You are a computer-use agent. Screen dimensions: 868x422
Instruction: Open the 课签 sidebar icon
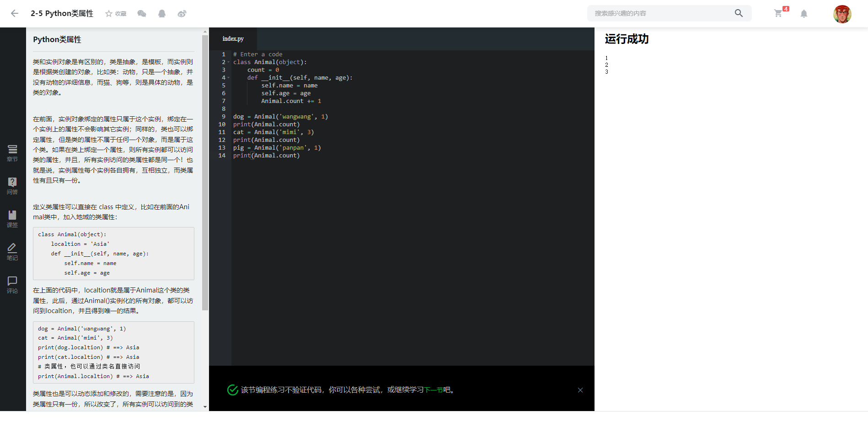point(12,219)
